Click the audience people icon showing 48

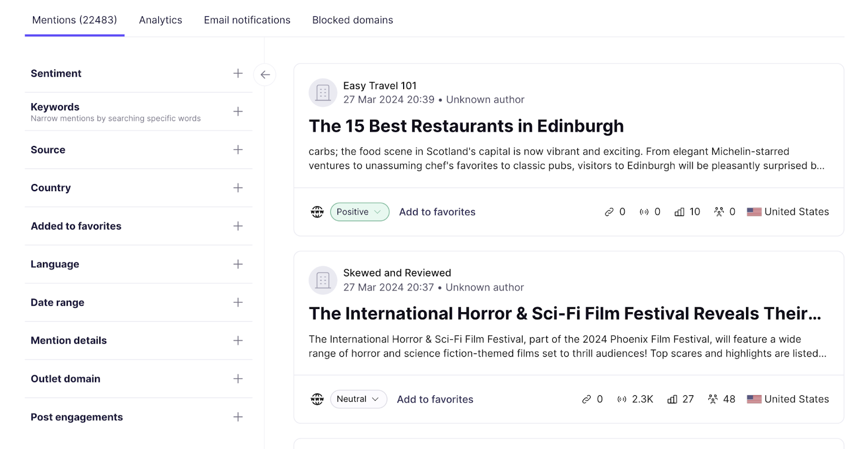point(713,400)
